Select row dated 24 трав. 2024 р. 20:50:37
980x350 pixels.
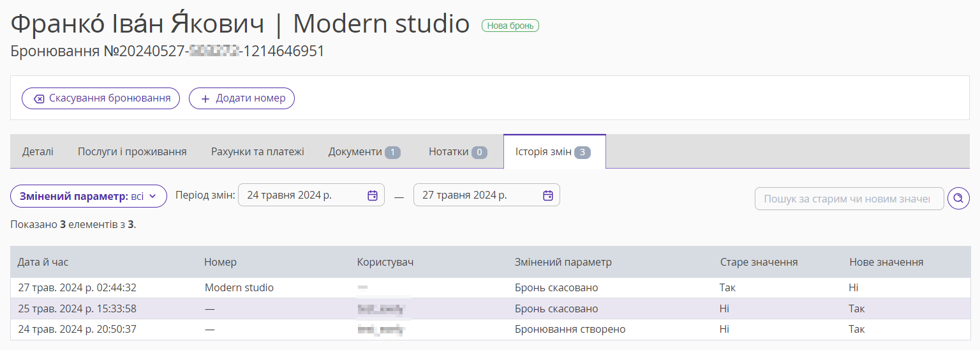point(490,330)
